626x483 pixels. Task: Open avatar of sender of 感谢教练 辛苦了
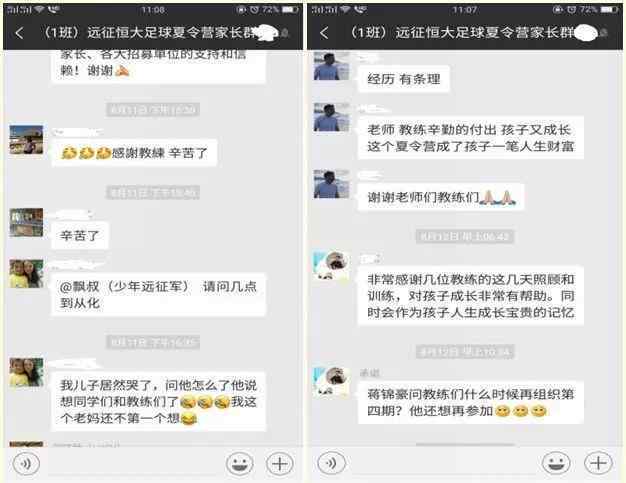26,140
